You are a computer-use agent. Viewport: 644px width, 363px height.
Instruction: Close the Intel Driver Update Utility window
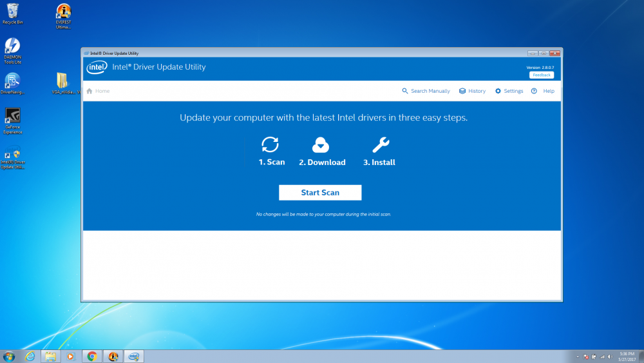click(x=555, y=53)
